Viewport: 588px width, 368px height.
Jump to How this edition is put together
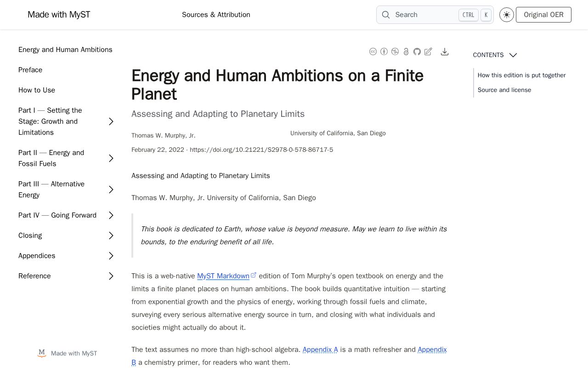521,75
